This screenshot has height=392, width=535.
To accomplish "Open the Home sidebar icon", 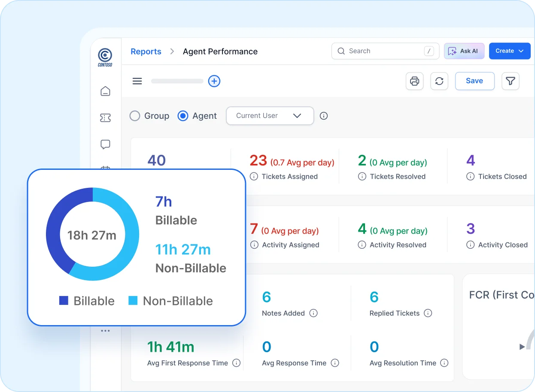I will pos(105,91).
